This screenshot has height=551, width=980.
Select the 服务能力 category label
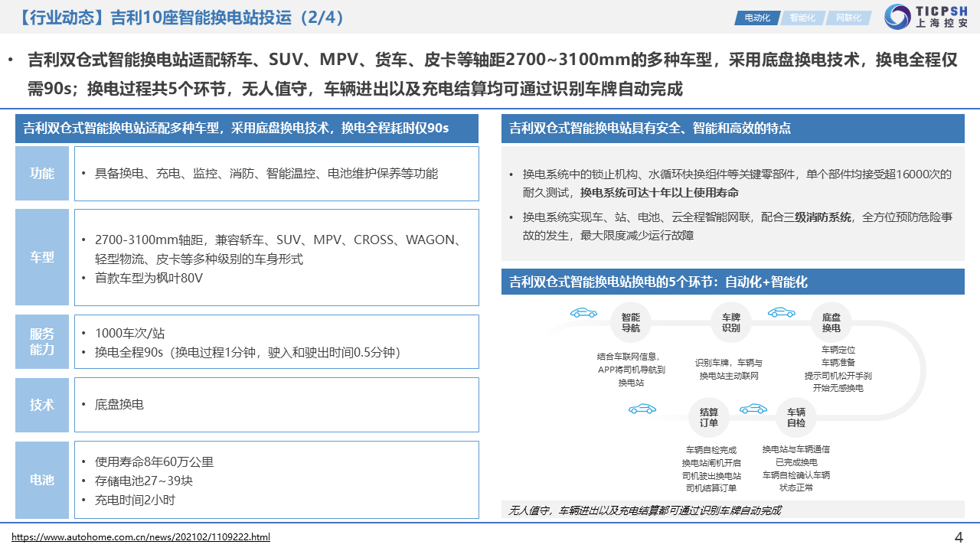pos(42,341)
